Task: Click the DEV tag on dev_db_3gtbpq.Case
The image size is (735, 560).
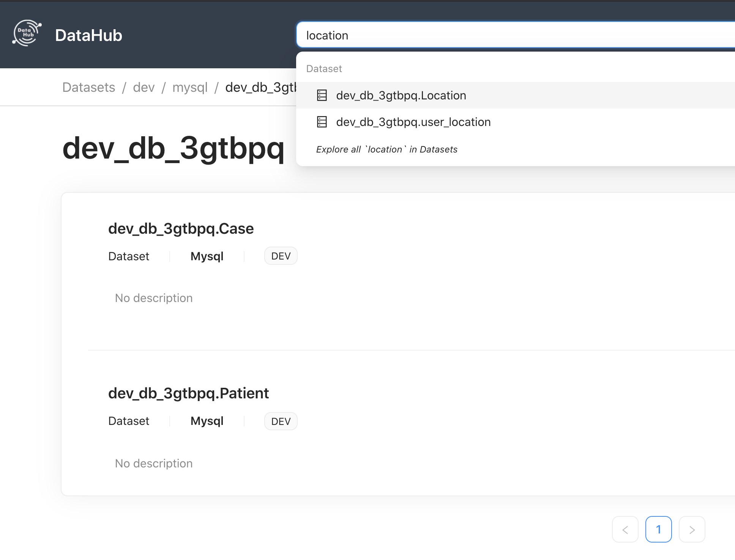Action: pos(281,256)
